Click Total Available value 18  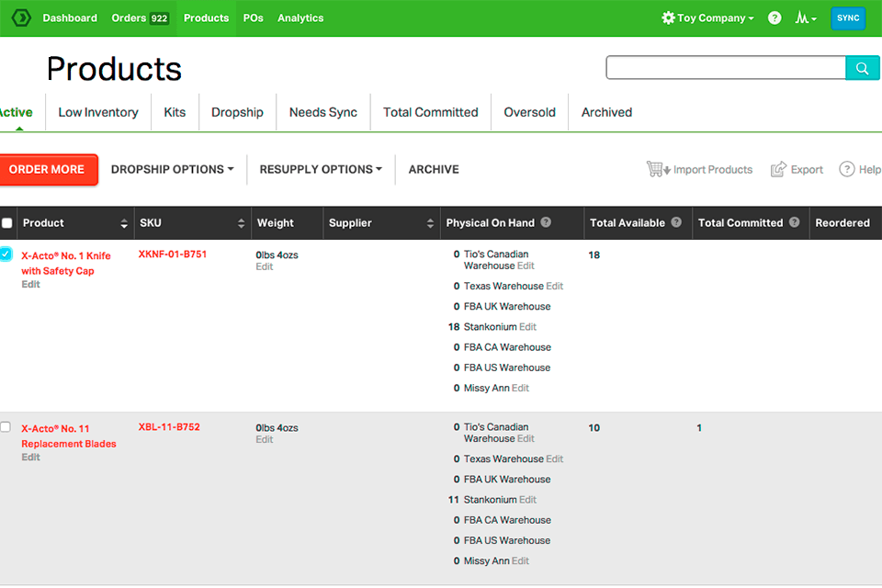tap(594, 254)
